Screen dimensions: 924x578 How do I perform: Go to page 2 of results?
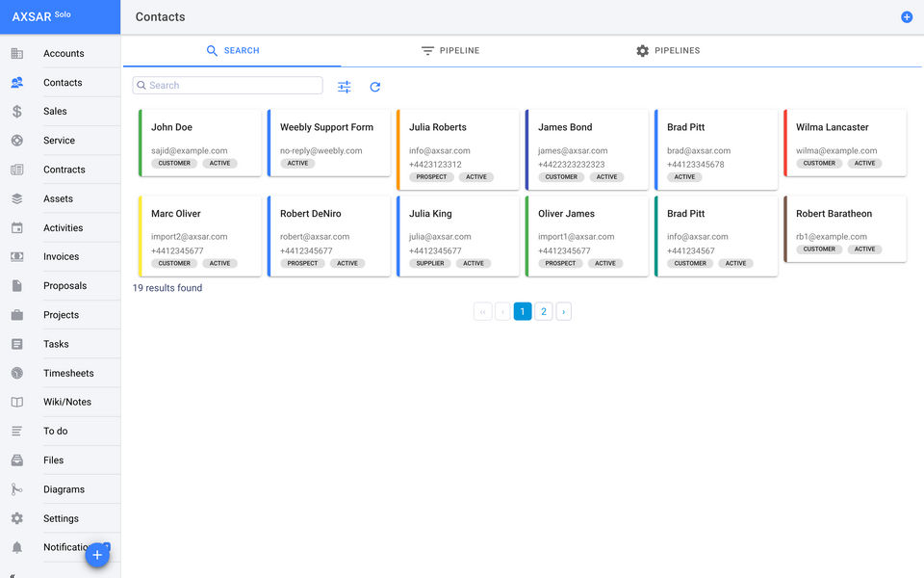544,311
